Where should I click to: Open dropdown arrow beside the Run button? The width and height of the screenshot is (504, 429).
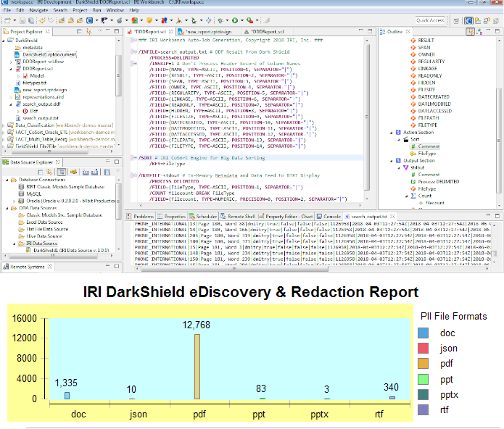pos(241,20)
